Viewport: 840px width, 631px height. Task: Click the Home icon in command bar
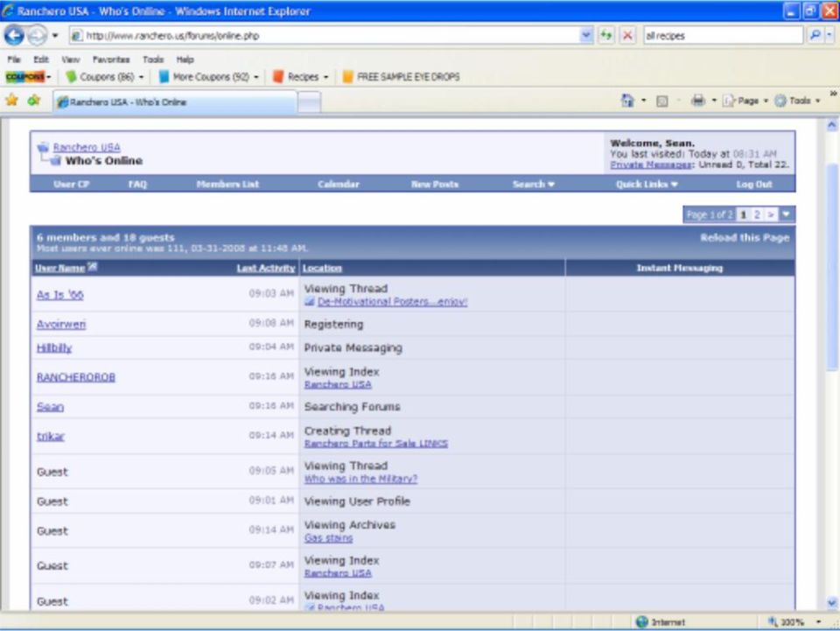626,100
